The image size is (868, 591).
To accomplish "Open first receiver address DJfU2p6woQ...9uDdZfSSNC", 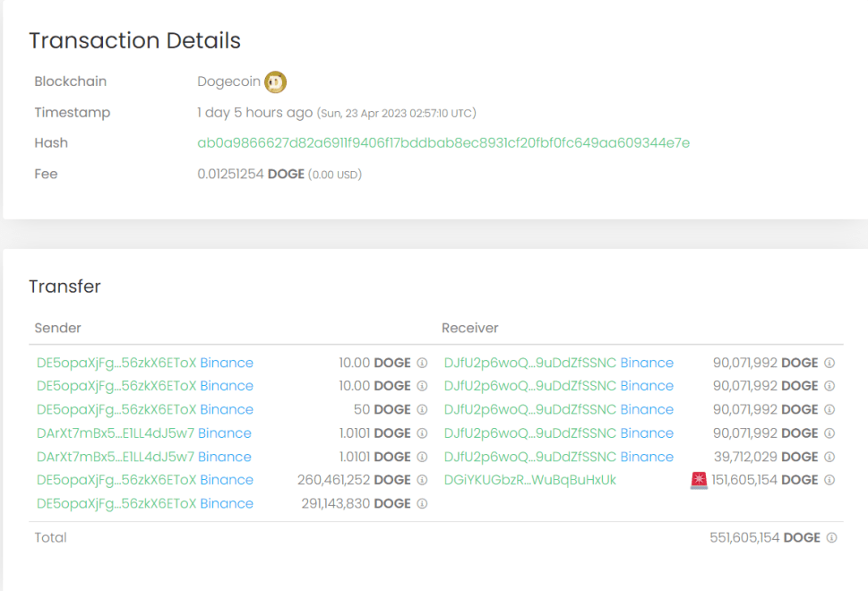I will [529, 364].
